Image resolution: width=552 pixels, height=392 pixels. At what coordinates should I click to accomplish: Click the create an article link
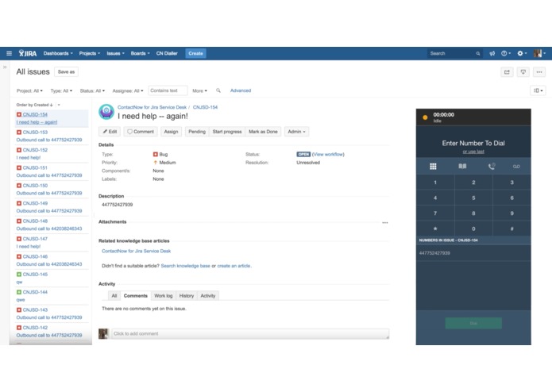coord(234,266)
